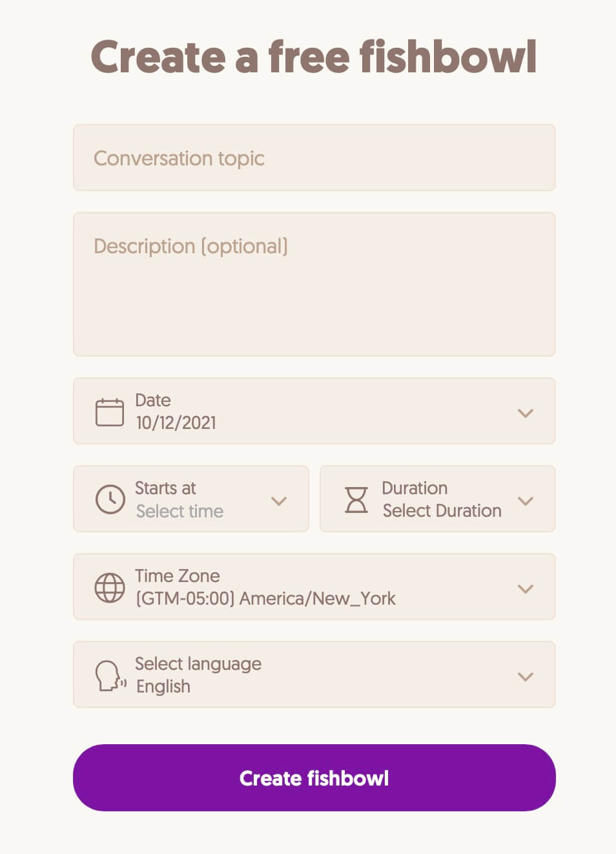Select the 10/12/2021 date value
The width and height of the screenshot is (616, 854).
(x=176, y=422)
